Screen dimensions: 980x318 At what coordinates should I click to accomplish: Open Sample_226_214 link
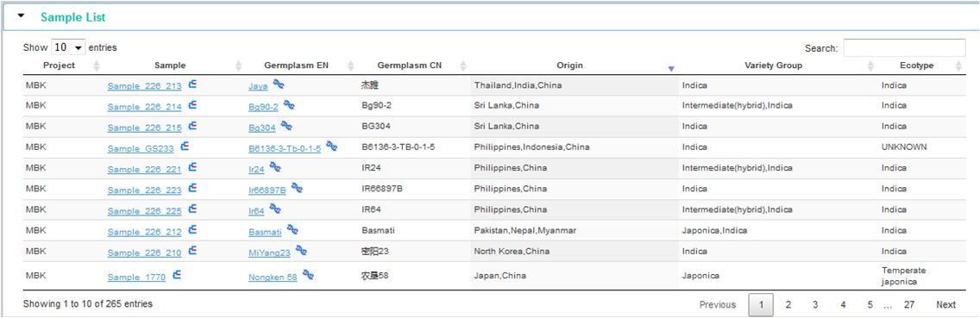point(144,108)
